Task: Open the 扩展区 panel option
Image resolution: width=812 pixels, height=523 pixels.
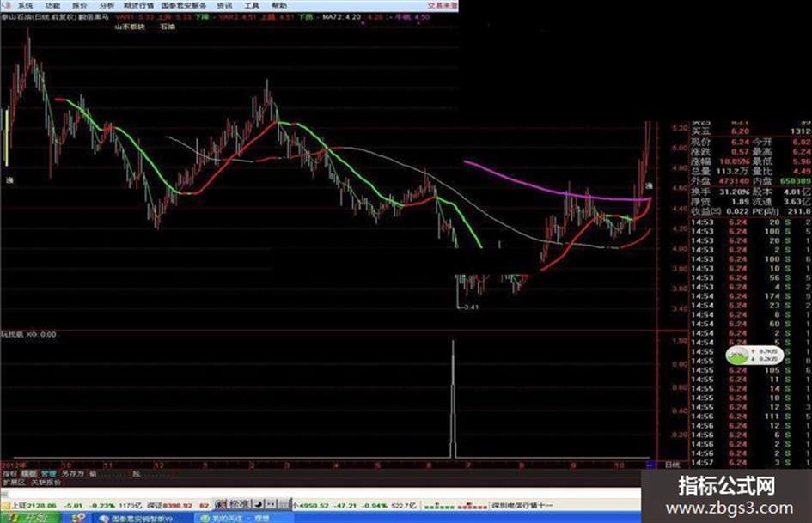Action: pyautogui.click(x=14, y=482)
